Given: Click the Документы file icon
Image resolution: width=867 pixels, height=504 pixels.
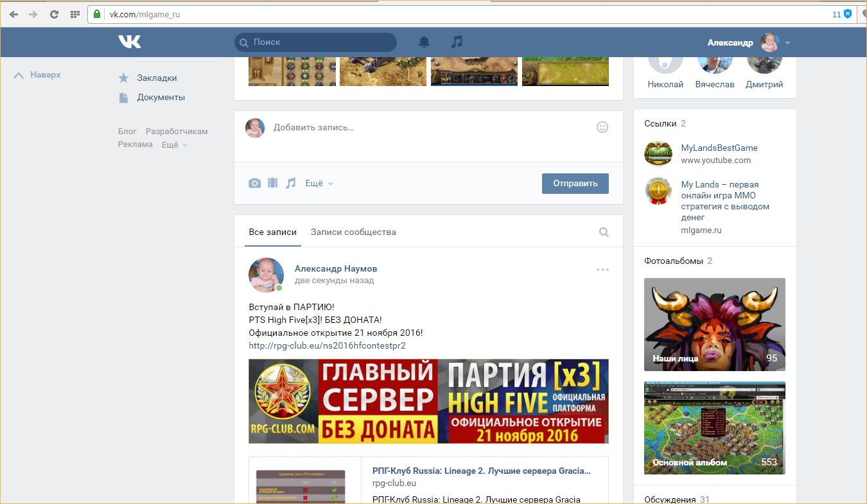Looking at the screenshot, I should [x=124, y=98].
